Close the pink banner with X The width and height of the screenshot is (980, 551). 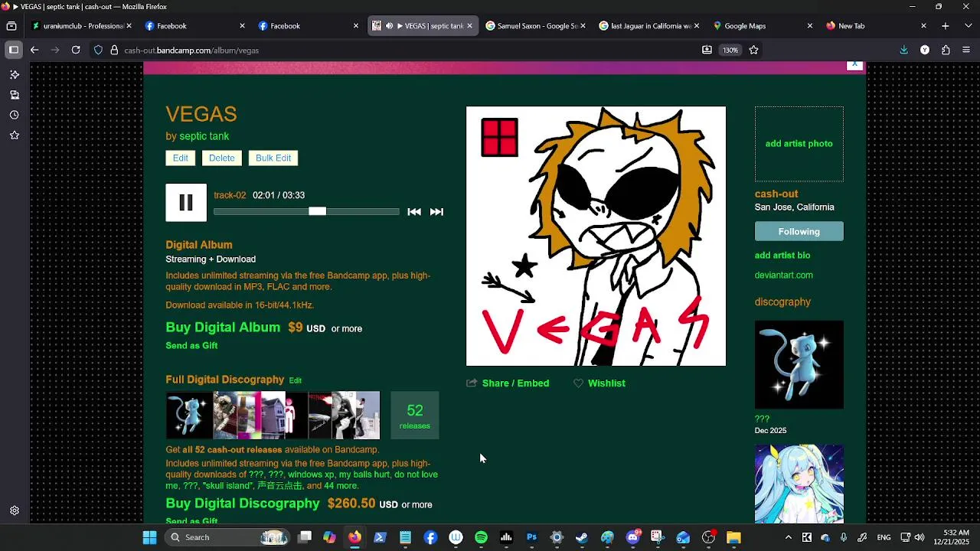point(855,66)
